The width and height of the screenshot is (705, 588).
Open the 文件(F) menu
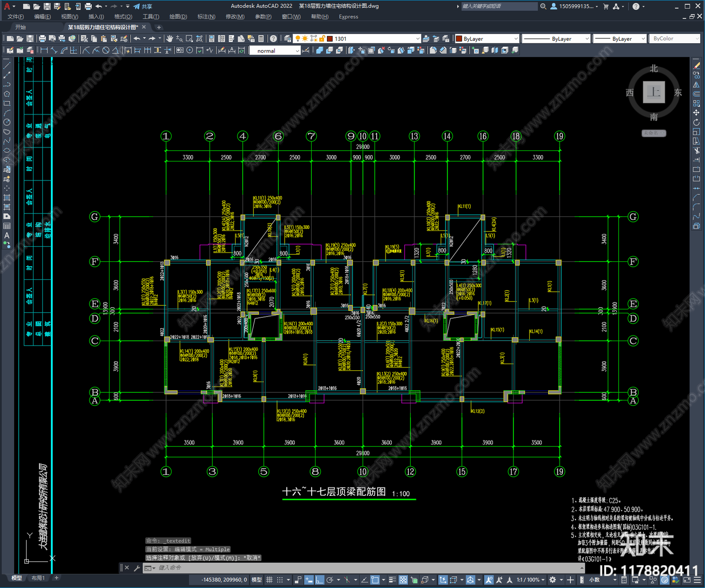16,17
